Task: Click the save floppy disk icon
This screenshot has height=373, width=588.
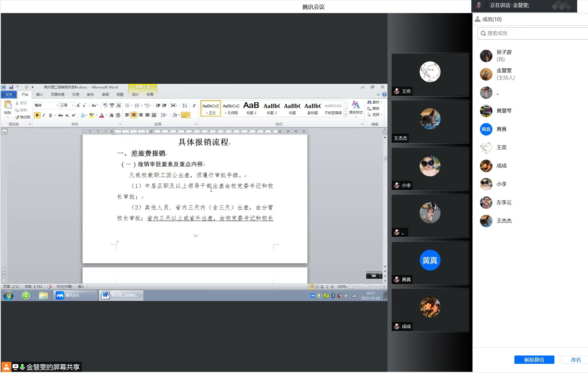Action: pos(11,87)
